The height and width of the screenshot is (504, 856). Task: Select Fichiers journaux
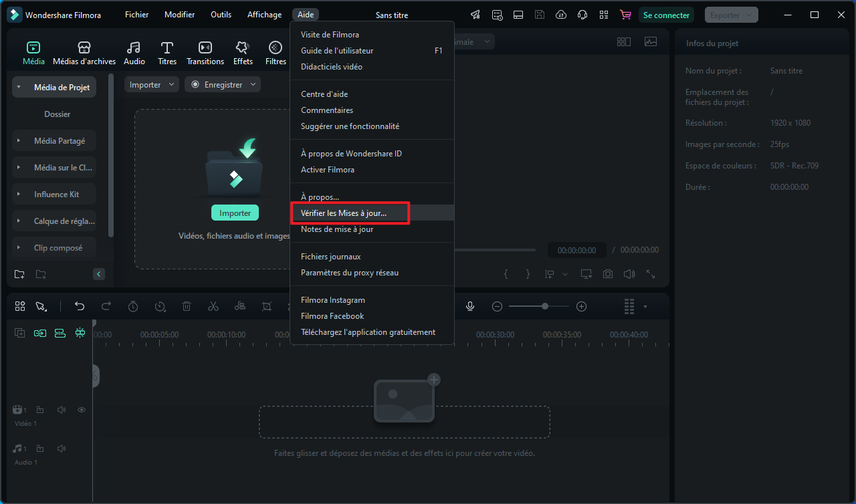[372, 257]
